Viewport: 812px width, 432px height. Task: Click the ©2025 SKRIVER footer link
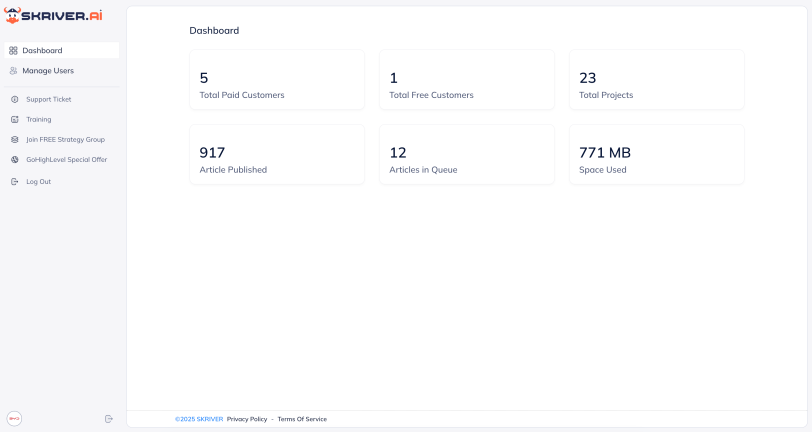point(199,419)
